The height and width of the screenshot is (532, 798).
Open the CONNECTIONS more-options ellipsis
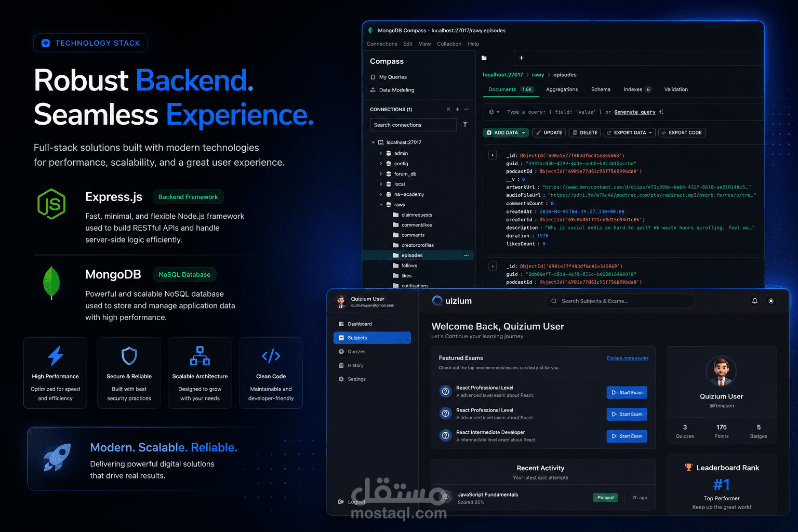466,110
